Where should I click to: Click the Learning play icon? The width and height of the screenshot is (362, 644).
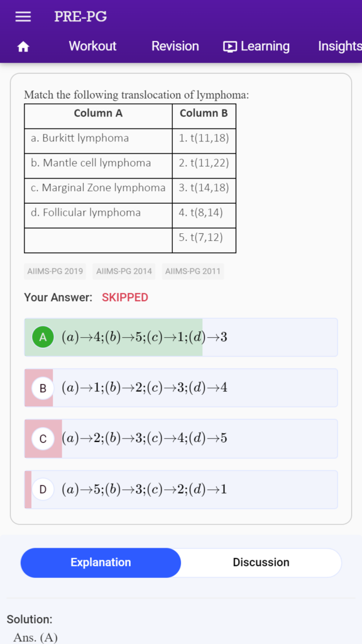(230, 47)
